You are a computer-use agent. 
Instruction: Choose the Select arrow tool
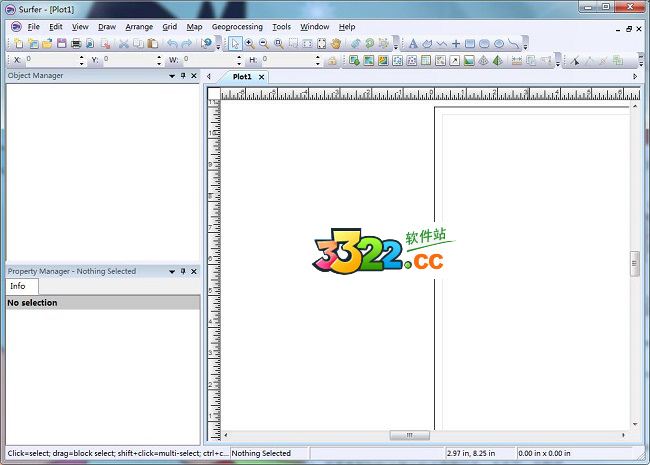pos(235,44)
